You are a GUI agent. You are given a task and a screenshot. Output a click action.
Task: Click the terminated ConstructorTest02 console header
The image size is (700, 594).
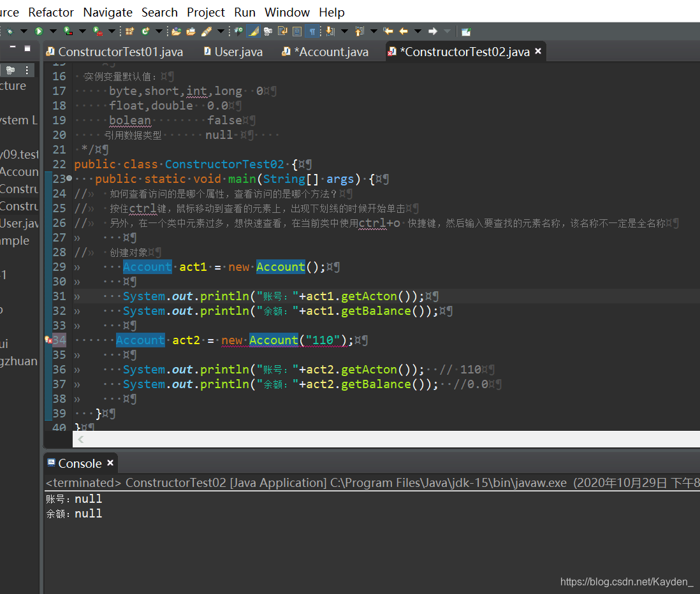372,482
